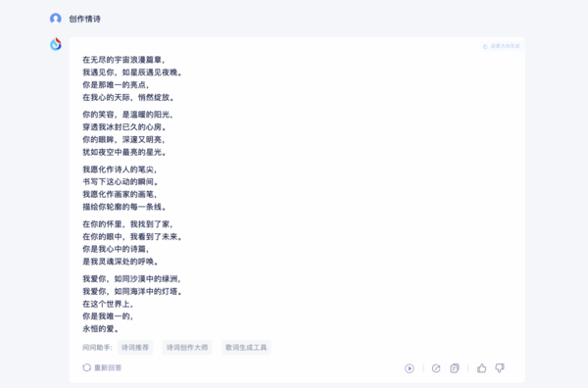Click the 由星火AI生成 badge
This screenshot has width=588, height=388.
click(x=502, y=46)
